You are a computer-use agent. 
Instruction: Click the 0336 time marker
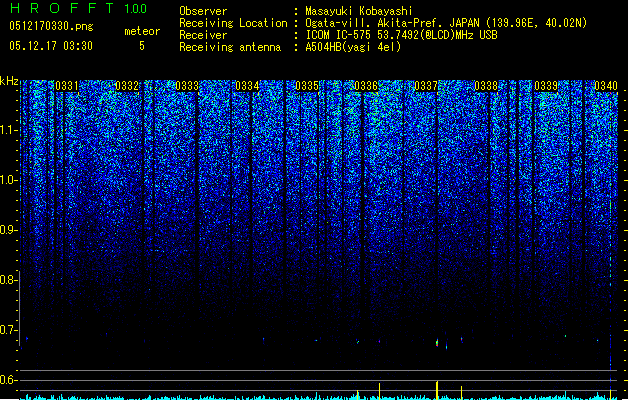coord(366,86)
